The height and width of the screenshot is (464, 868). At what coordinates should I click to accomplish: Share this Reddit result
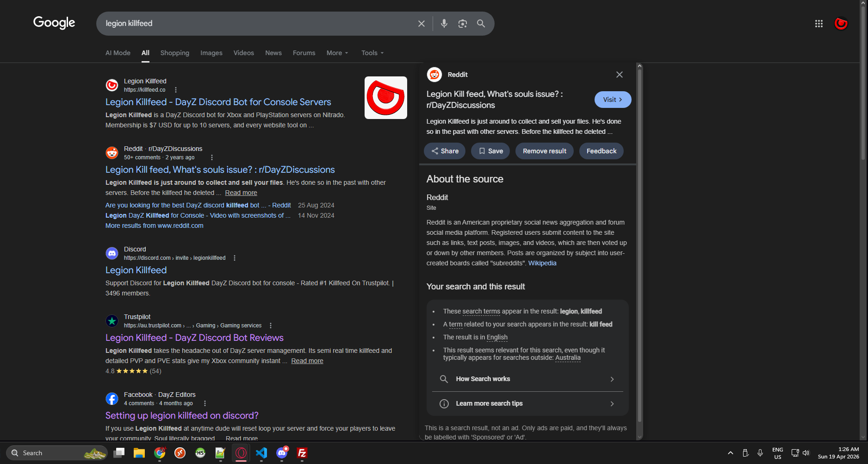tap(445, 151)
